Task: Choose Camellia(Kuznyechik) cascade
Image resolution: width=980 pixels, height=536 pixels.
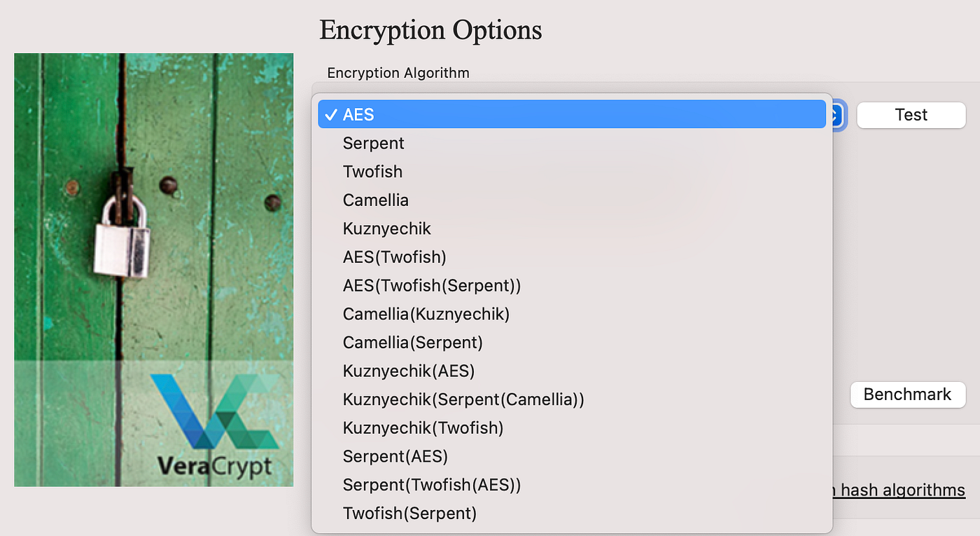Action: [426, 314]
